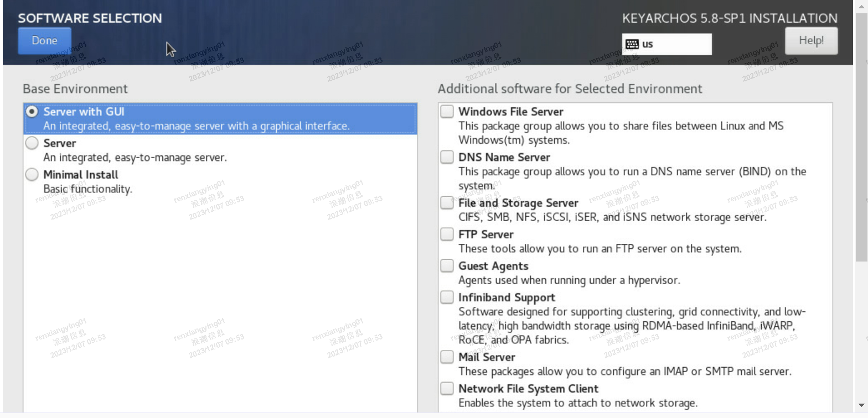Choose Minimal Install radio option
Image resolution: width=868 pixels, height=418 pixels.
click(33, 175)
